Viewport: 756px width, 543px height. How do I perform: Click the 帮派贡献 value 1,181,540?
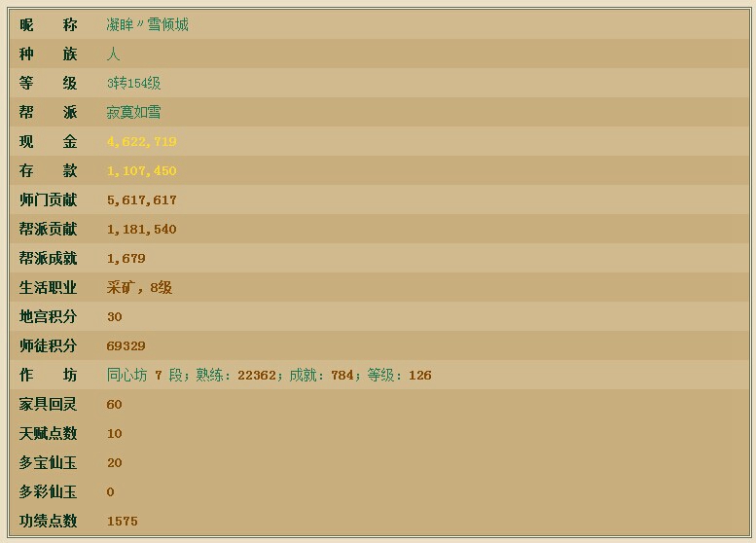pyautogui.click(x=141, y=230)
